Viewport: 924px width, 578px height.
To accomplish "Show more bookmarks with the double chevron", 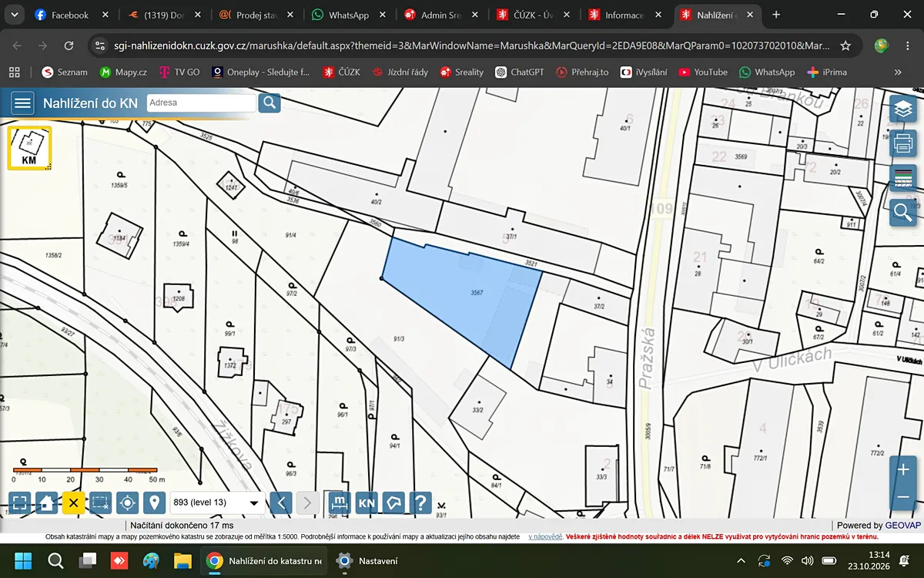I will point(898,72).
